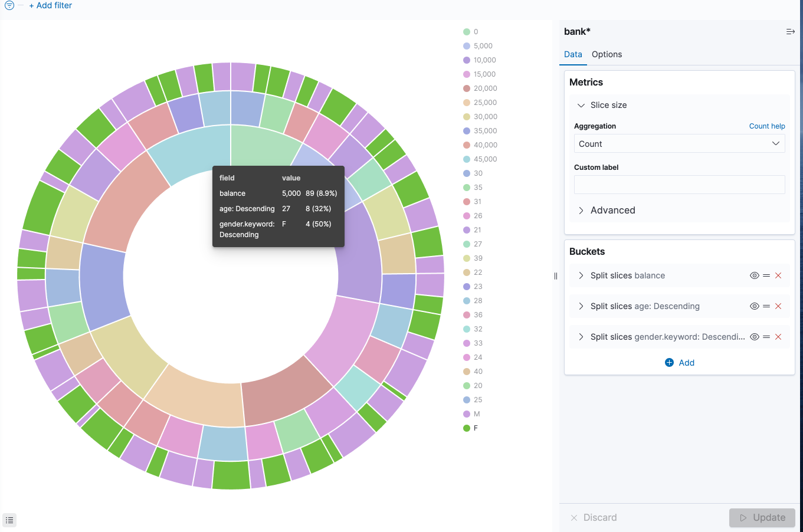
Task: Click legend color dot for 5,000
Action: coord(467,46)
